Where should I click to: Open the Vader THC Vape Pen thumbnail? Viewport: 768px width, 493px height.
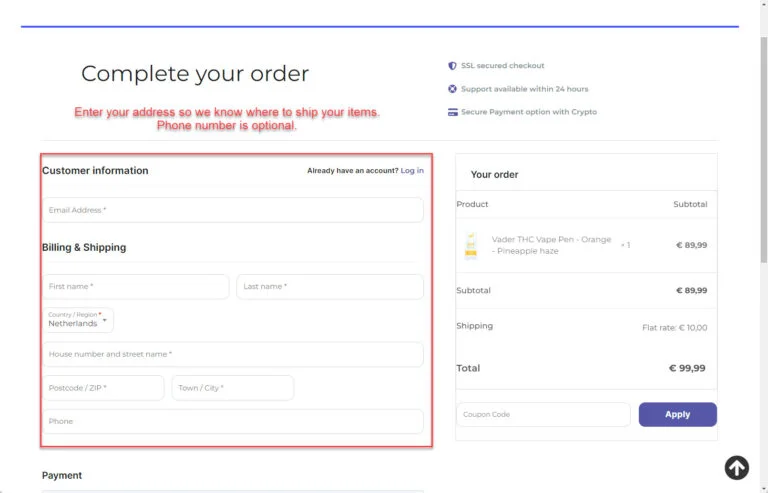coord(471,245)
